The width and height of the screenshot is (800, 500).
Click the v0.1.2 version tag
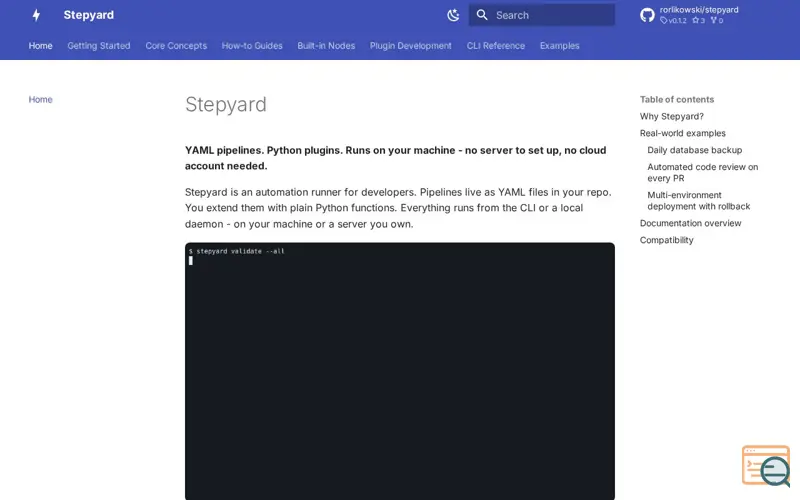coord(673,20)
